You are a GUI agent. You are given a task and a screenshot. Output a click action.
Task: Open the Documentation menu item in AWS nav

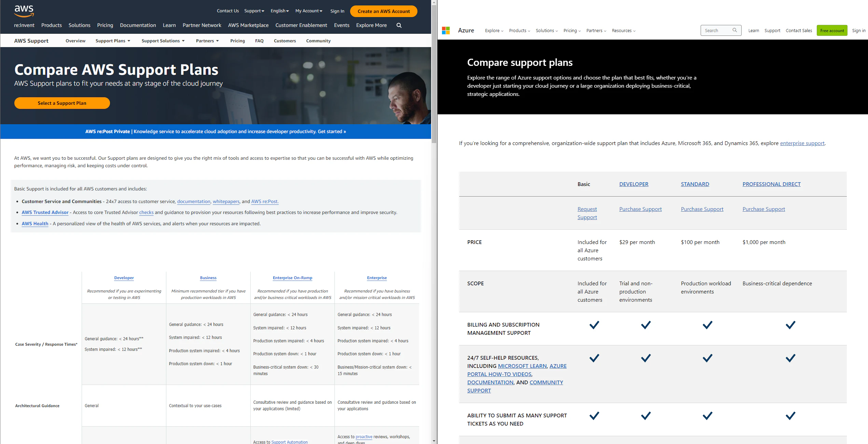pos(138,25)
